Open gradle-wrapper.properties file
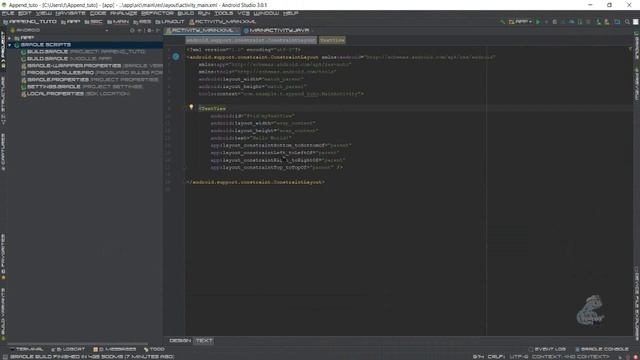This screenshot has height=360, width=640. click(92, 66)
